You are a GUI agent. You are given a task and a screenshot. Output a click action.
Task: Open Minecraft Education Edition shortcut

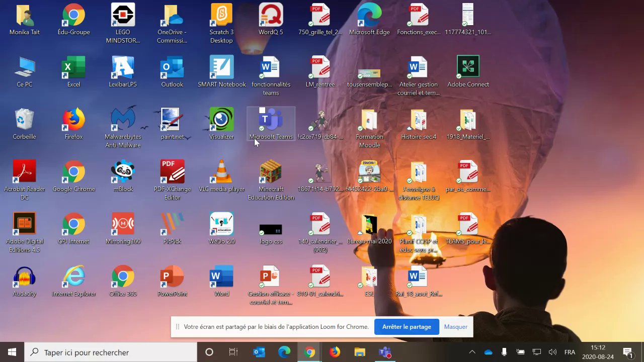point(271,180)
